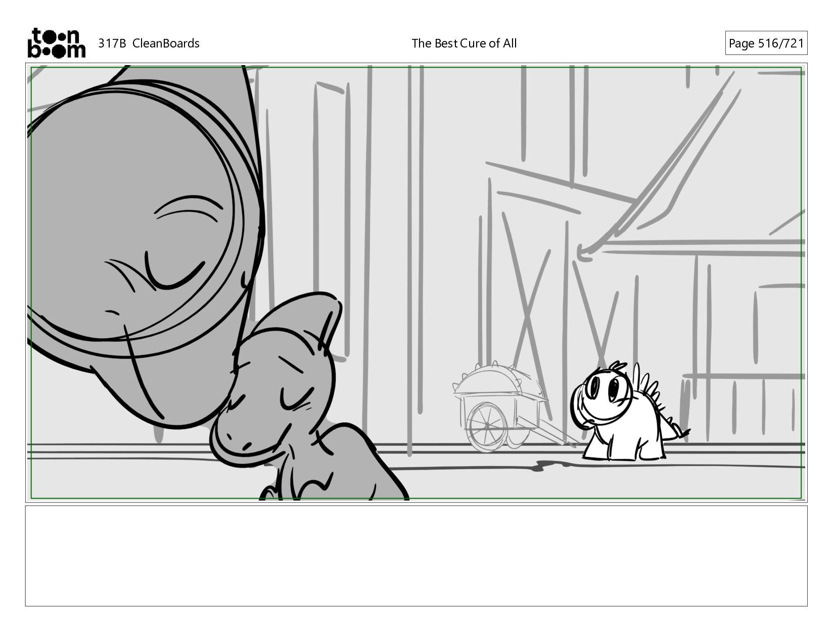Click the empty notes box below the panel
The image size is (834, 644).
coord(416,556)
